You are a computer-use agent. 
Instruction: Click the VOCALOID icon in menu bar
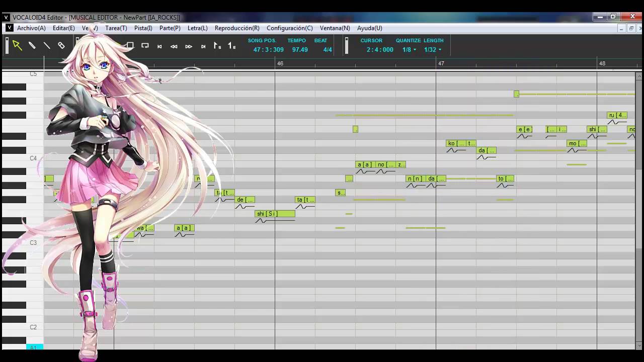(x=9, y=28)
